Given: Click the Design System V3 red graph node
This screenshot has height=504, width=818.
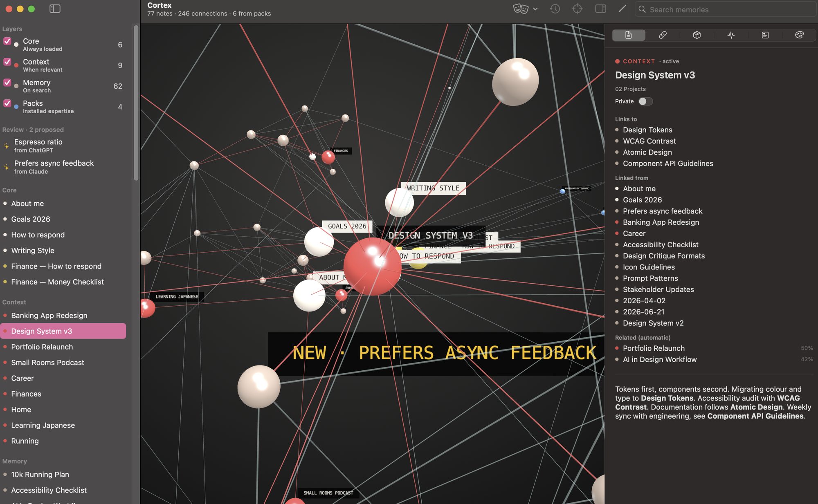Looking at the screenshot, I should [372, 267].
